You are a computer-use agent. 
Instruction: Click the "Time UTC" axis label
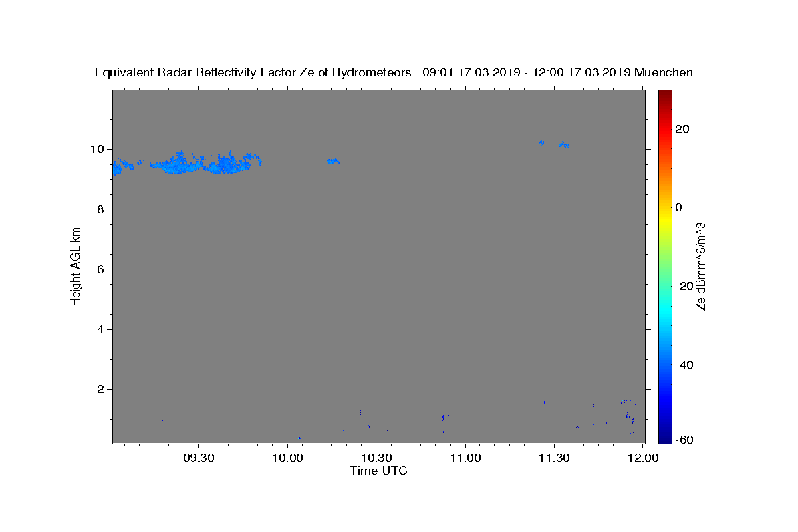point(378,471)
